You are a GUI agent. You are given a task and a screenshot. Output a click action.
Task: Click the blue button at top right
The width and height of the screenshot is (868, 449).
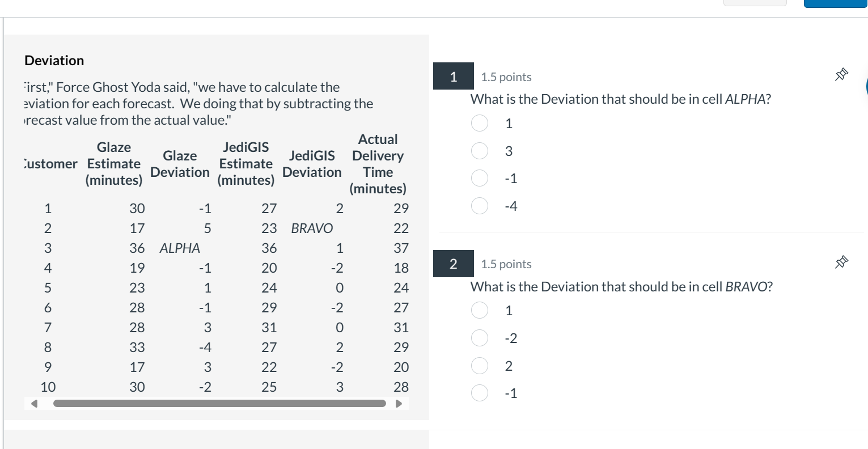point(835,3)
